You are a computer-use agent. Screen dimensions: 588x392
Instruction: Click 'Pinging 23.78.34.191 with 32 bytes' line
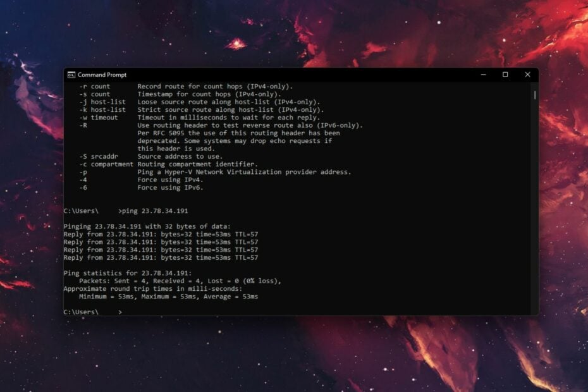tap(147, 226)
